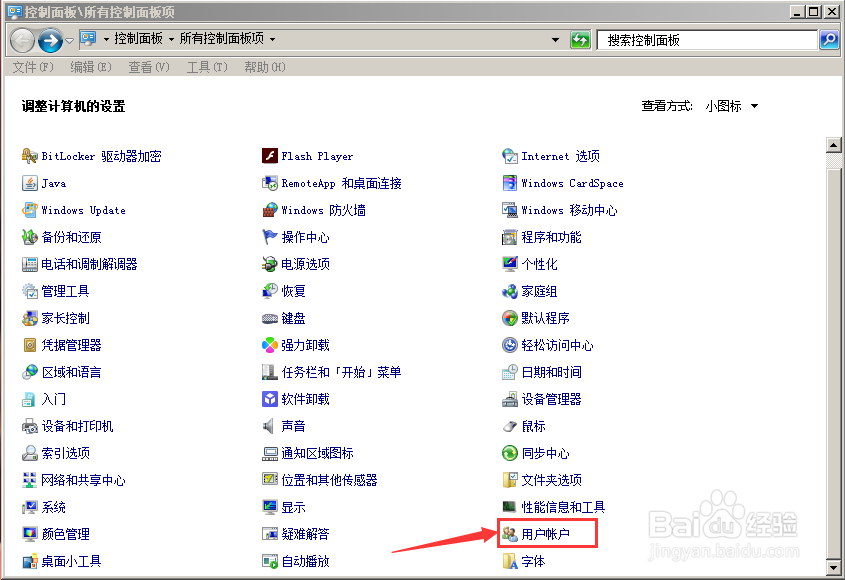Open 字体 folder icon

coord(509,561)
